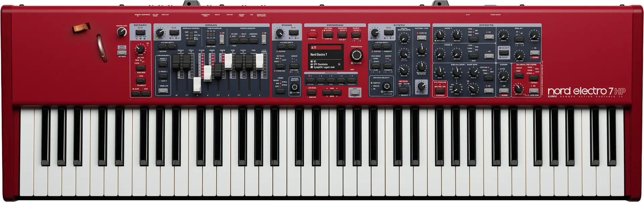Toggle the Rotary ON button
The image size is (644, 202).
[x=140, y=33]
